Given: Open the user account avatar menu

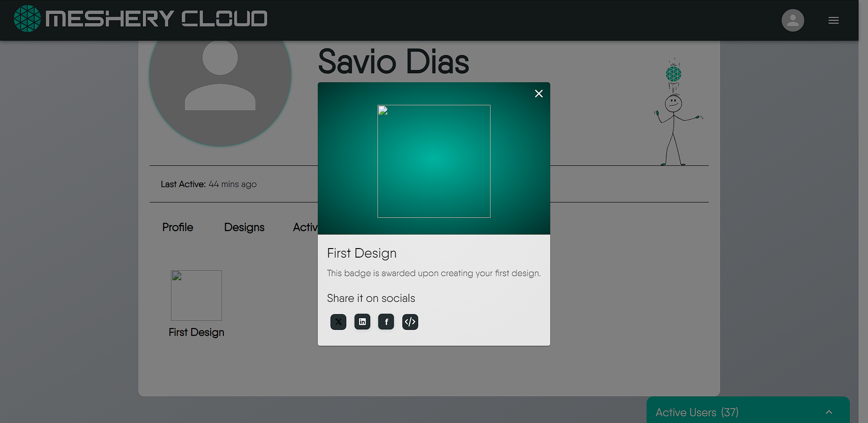Looking at the screenshot, I should pyautogui.click(x=793, y=20).
